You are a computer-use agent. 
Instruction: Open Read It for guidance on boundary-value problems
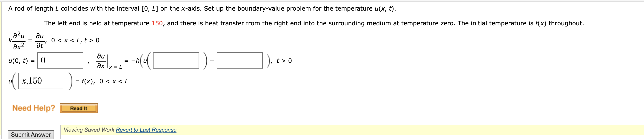click(79, 108)
